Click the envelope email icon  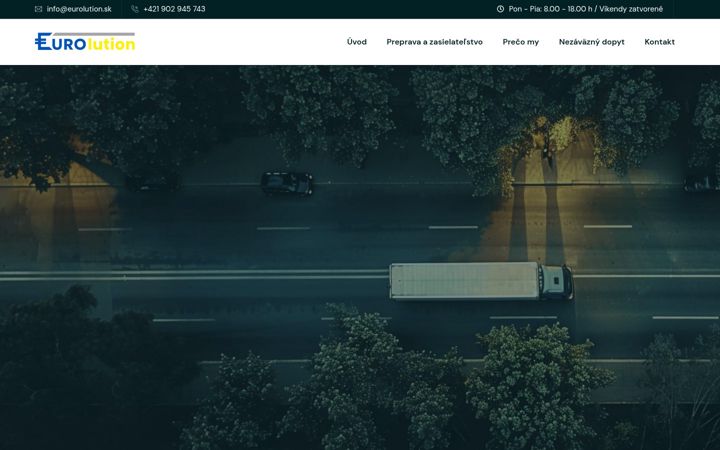39,9
